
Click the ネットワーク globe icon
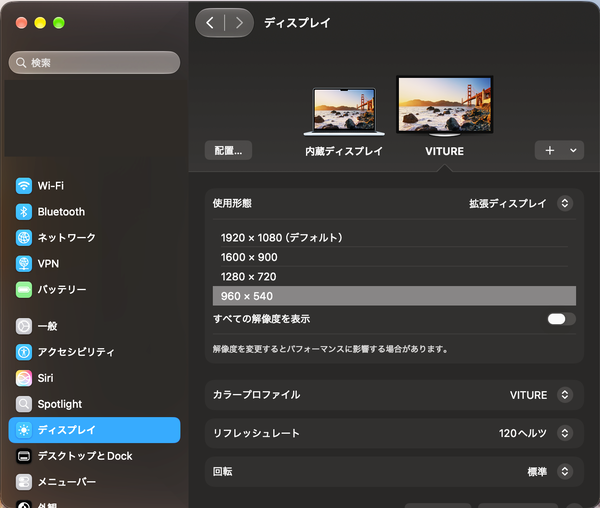(x=24, y=238)
